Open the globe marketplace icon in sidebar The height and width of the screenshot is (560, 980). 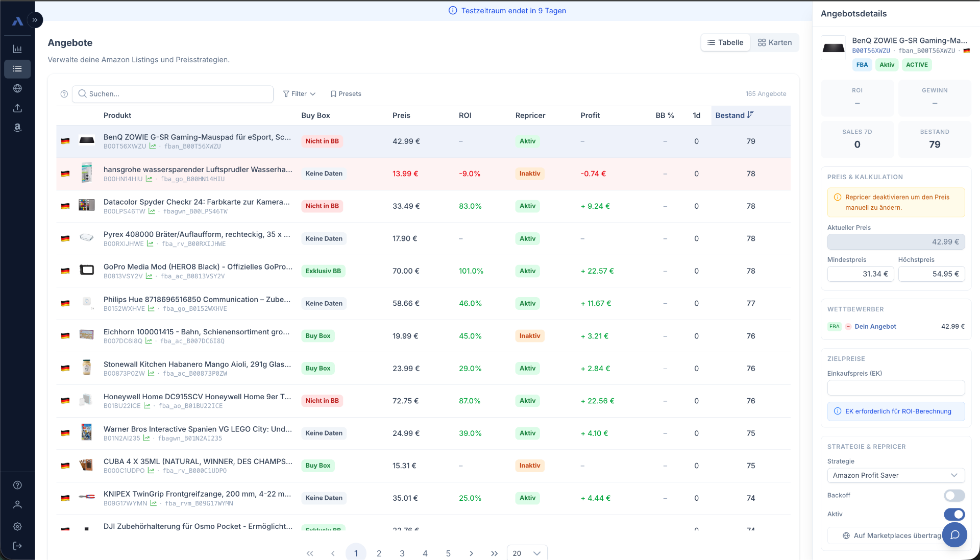tap(17, 88)
